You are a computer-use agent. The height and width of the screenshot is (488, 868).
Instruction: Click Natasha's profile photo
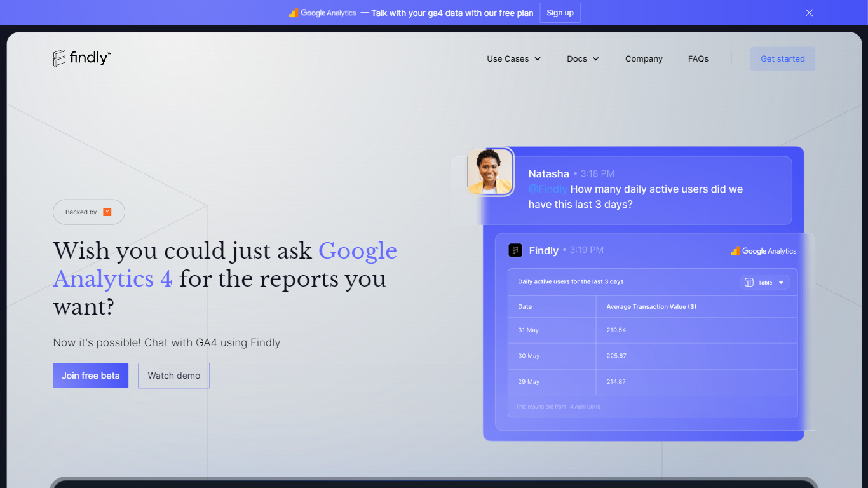pyautogui.click(x=489, y=172)
